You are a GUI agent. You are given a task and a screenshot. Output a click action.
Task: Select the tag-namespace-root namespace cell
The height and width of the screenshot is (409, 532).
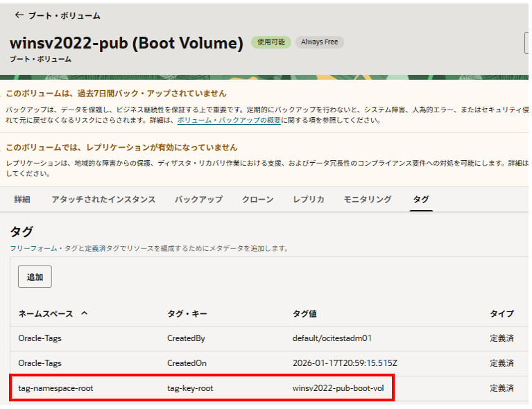[x=55, y=388]
